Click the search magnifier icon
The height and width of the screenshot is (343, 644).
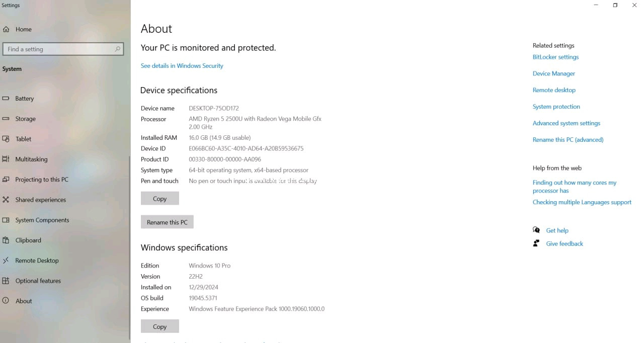point(118,49)
